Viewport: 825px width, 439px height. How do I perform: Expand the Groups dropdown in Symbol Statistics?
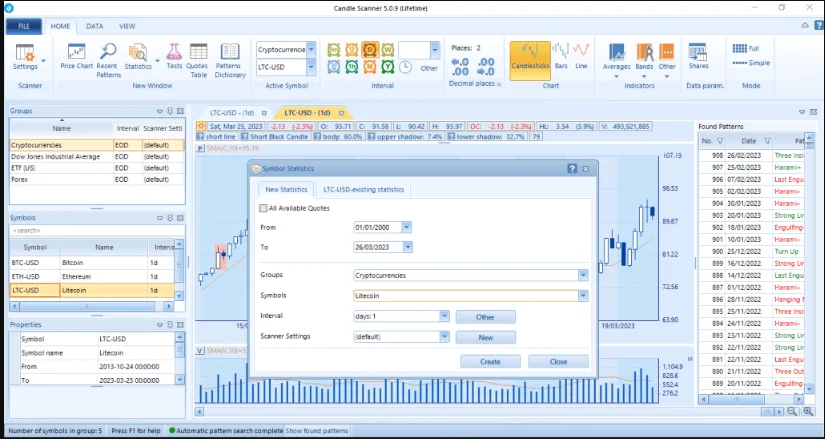click(x=582, y=274)
